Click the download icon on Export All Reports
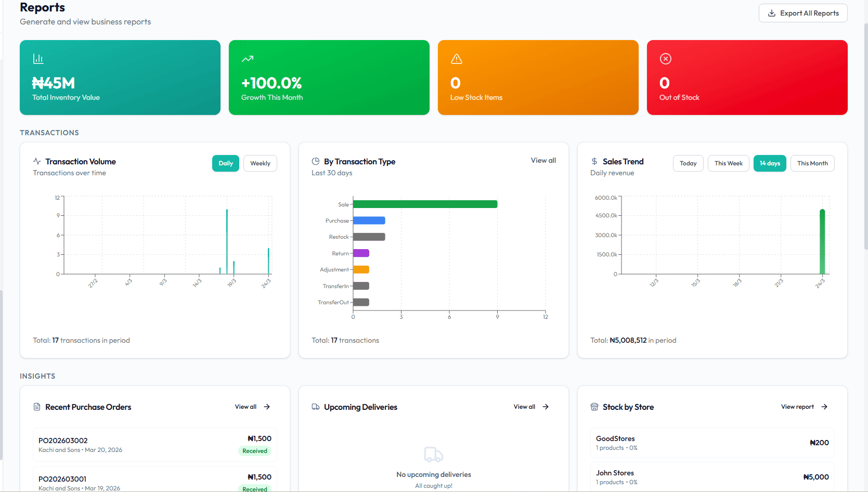The image size is (868, 492). (773, 13)
